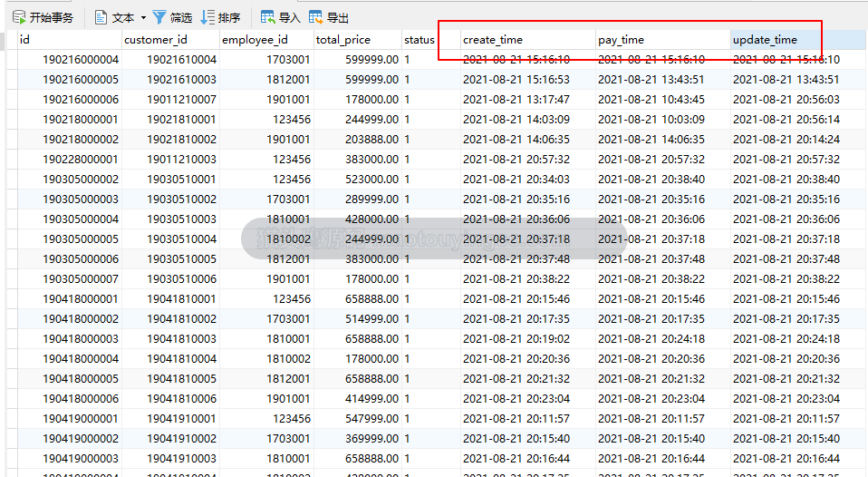Click create_time cell 2021-08-21 13:17:47
Image resolution: width=868 pixels, height=477 pixels.
tap(528, 100)
